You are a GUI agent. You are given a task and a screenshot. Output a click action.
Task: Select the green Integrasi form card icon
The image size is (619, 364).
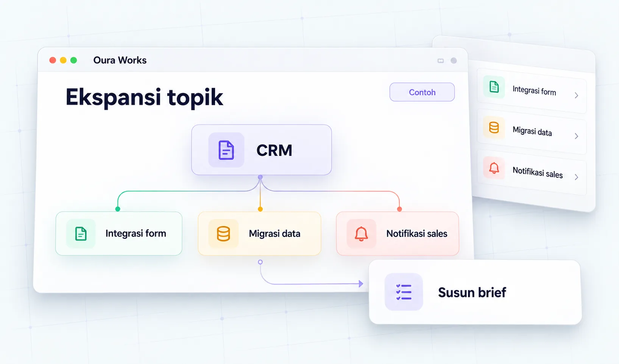pyautogui.click(x=81, y=233)
